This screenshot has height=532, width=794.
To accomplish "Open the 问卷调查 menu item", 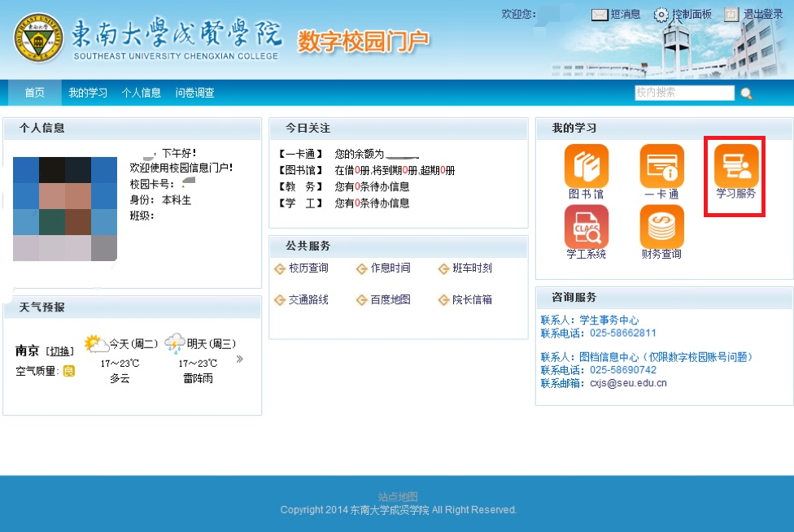I will [195, 93].
